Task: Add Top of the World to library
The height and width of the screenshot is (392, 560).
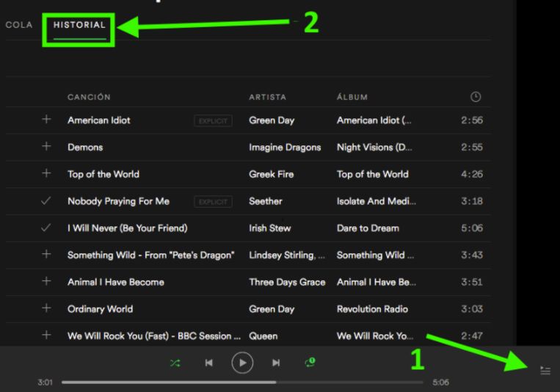Action: pyautogui.click(x=46, y=174)
